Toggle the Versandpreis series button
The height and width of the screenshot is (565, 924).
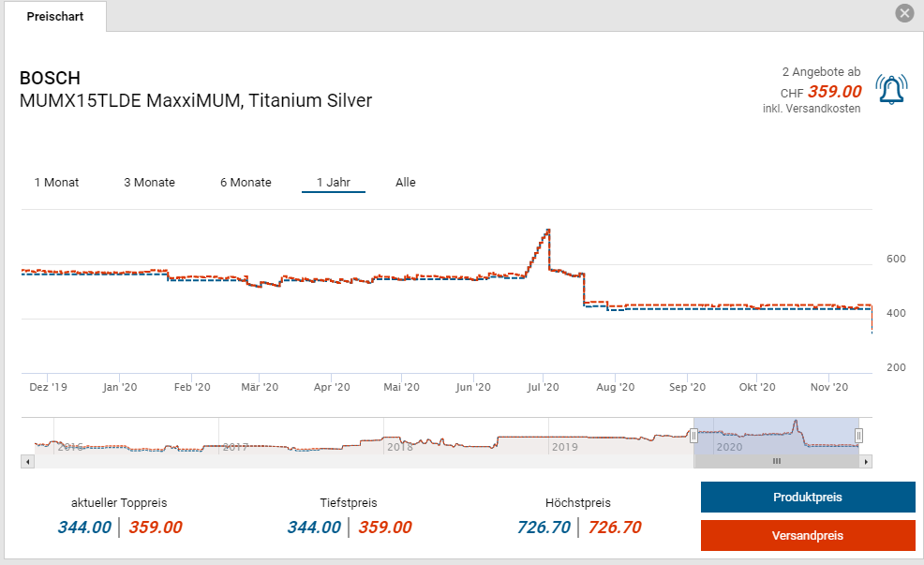tap(807, 536)
